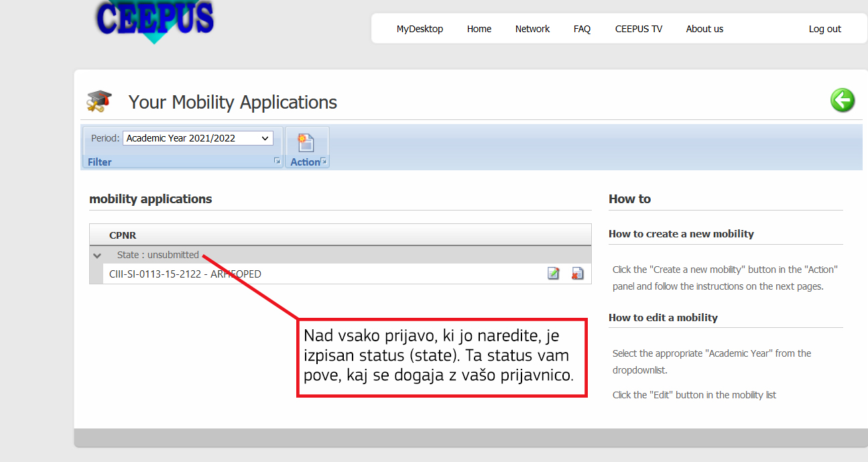This screenshot has height=462, width=868.
Task: Click the 'State : unsubmitted' label
Action: point(158,255)
